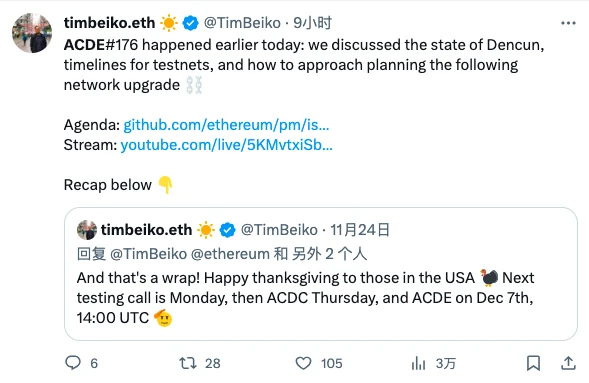This screenshot has width=589, height=383.
Task: Open the reply comment icon
Action: [73, 363]
